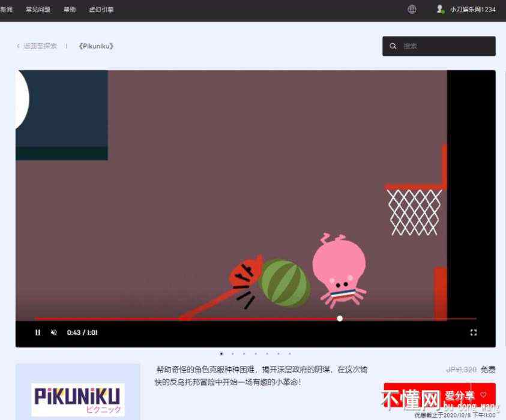Open the language globe selector

pyautogui.click(x=412, y=9)
